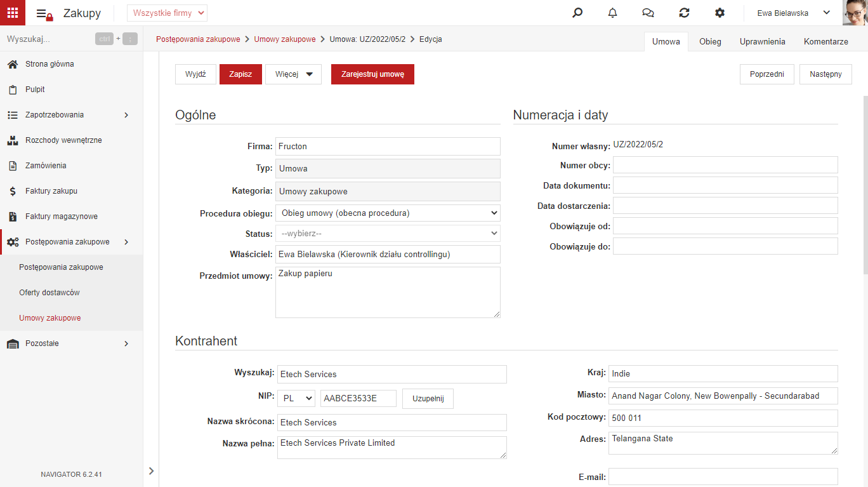Switch to the Obieg tab

[710, 41]
